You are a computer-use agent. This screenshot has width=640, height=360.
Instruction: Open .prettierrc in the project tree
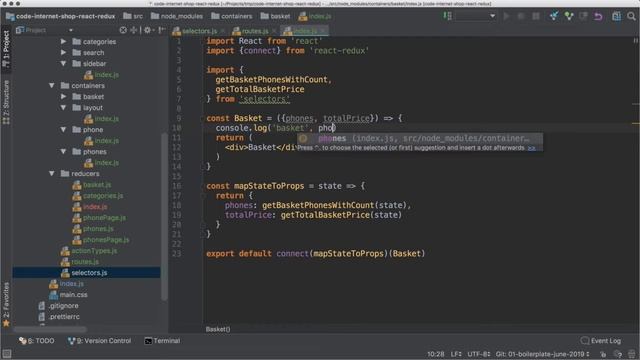(x=64, y=317)
